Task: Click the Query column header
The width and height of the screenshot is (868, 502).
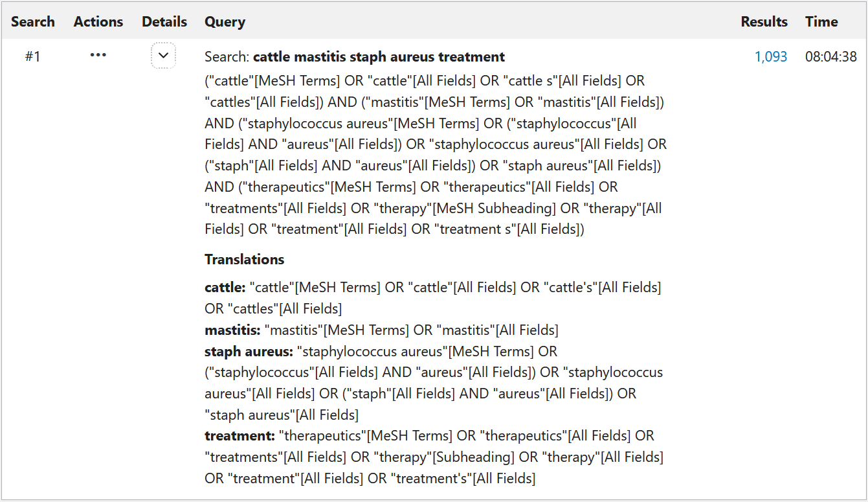Action: coord(225,21)
